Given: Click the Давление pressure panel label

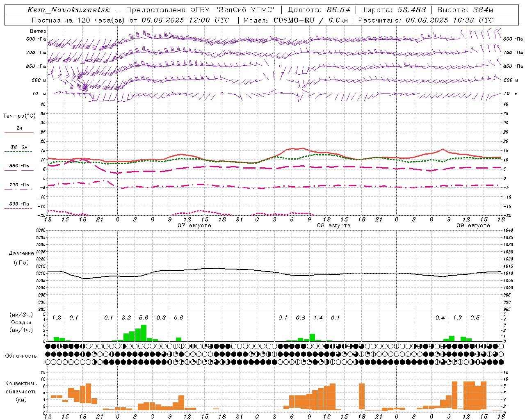Looking at the screenshot, I should click(x=21, y=253).
